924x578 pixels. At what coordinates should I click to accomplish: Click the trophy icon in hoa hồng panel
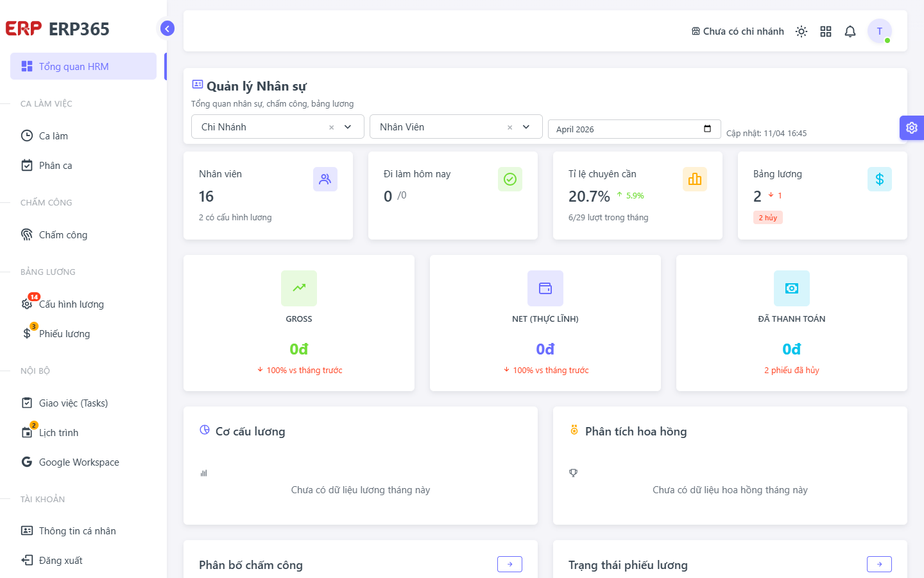[x=574, y=473]
